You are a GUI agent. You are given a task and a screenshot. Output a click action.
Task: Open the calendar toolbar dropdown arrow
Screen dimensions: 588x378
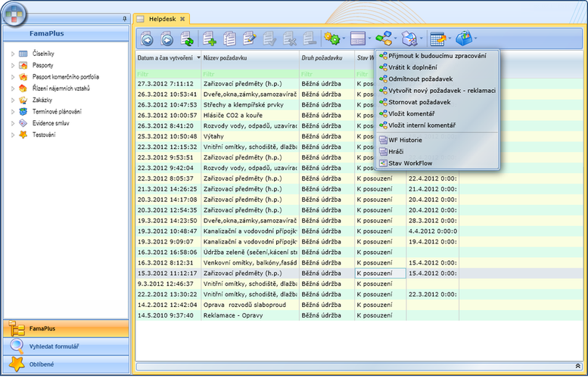(450, 38)
